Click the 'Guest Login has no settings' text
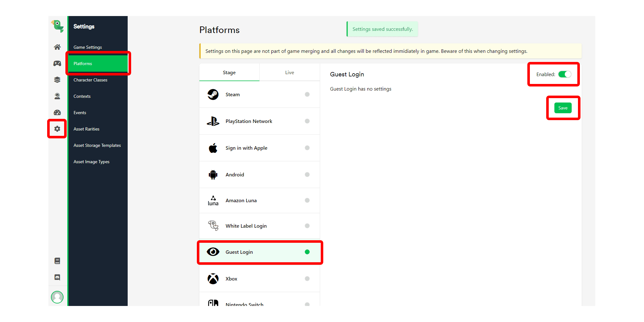 (361, 89)
